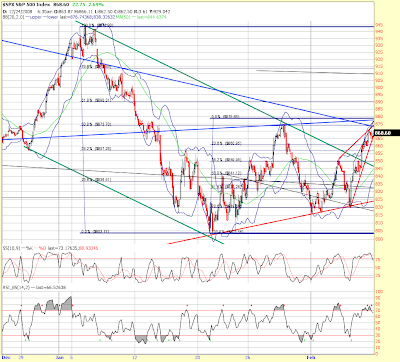Click the "850" price axis label
400x362 pixels.
379,161
